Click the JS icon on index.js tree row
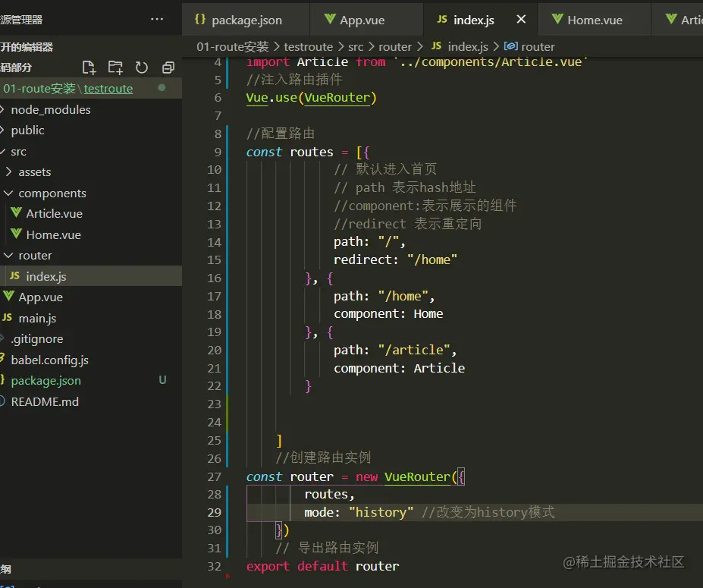Viewport: 703px width, 588px height. pyautogui.click(x=15, y=275)
